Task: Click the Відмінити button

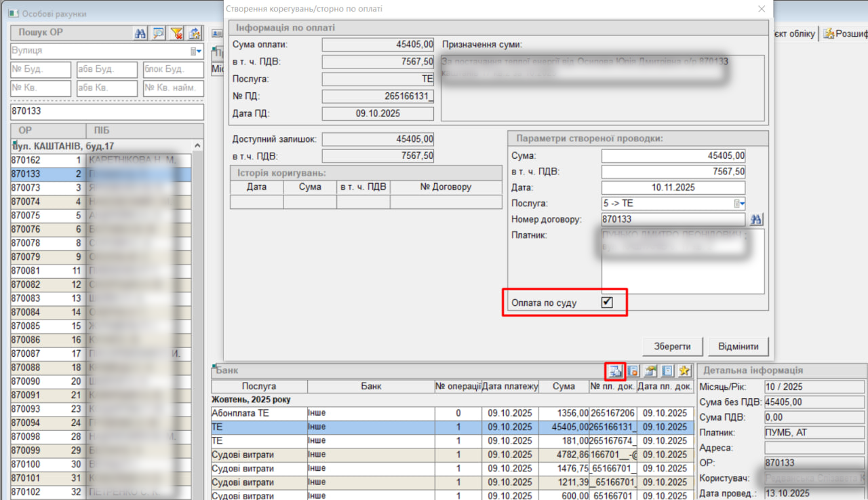Action: point(738,346)
